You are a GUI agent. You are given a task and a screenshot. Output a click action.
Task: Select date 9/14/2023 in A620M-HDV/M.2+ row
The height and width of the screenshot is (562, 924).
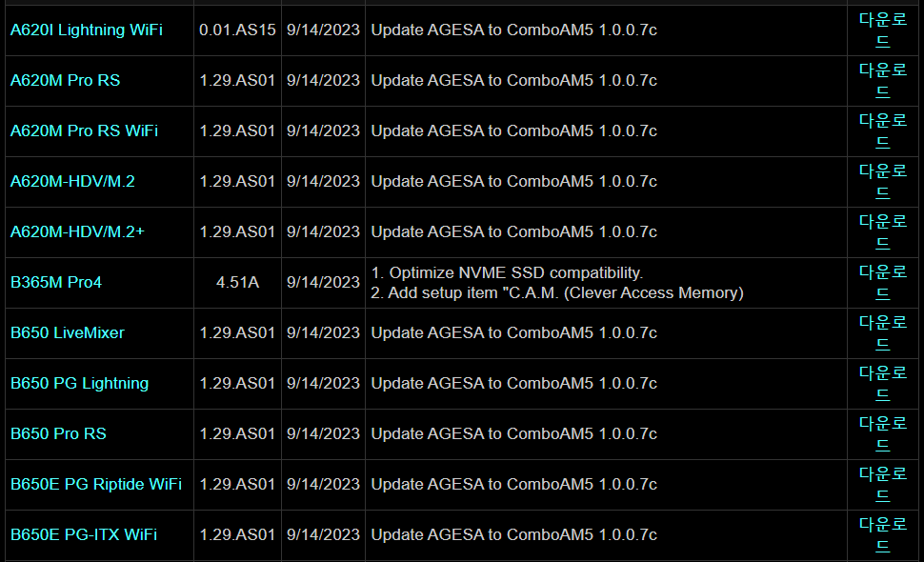324,232
